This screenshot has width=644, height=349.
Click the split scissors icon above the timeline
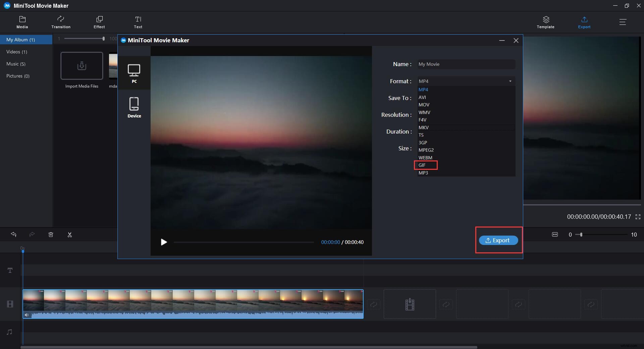pyautogui.click(x=69, y=235)
